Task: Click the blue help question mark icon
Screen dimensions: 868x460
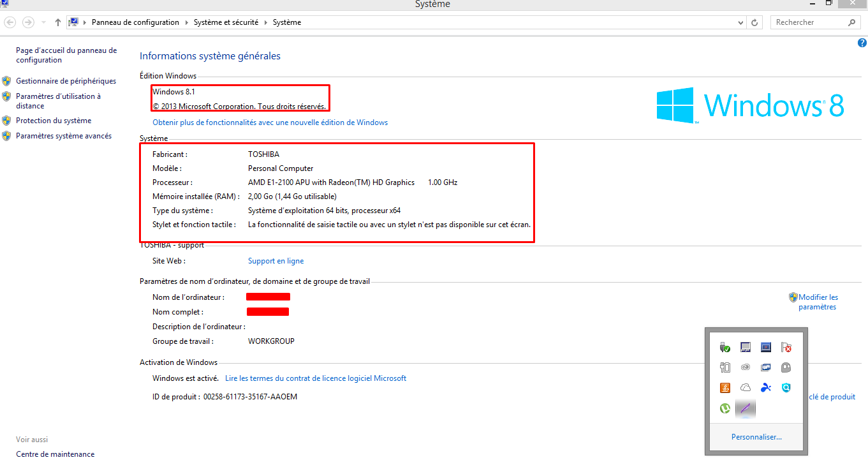Action: pyautogui.click(x=862, y=43)
